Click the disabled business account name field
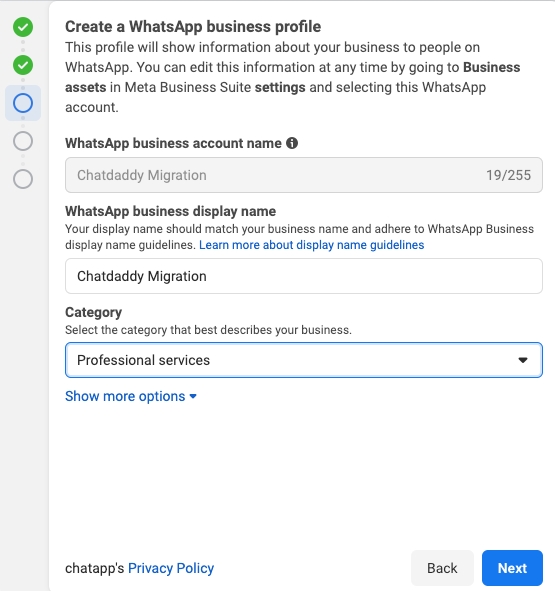This screenshot has height=591, width=555. (x=304, y=175)
